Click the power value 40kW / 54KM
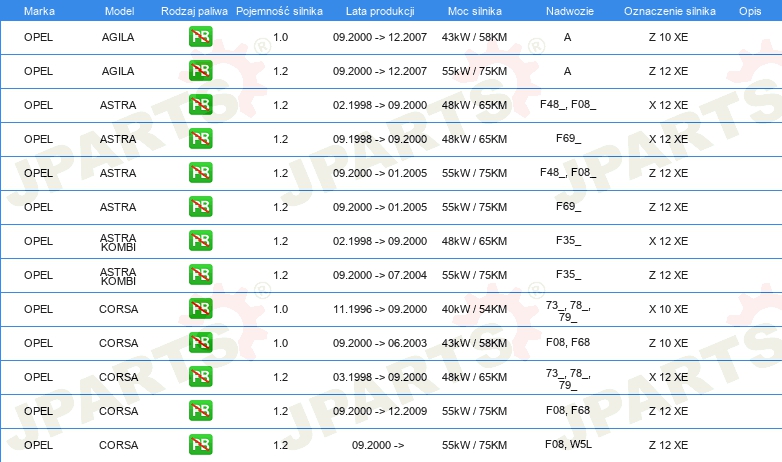Viewport: 782px width, 462px height. click(x=474, y=309)
